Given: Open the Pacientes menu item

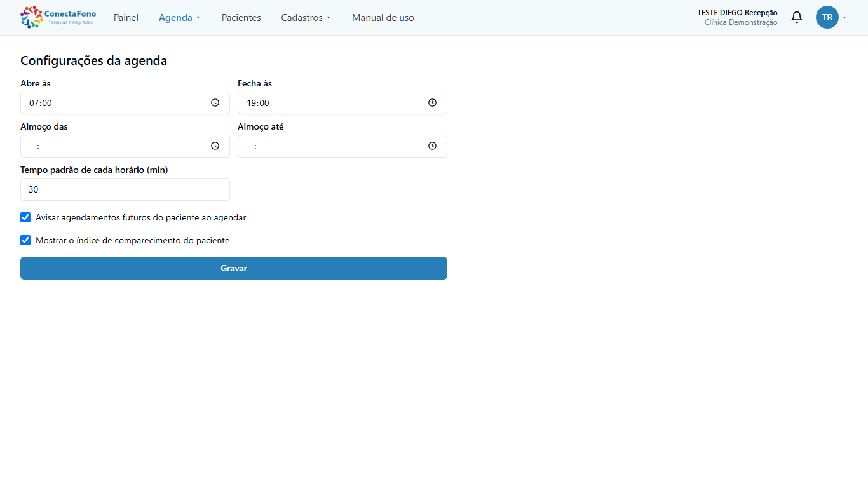Looking at the screenshot, I should 241,18.
